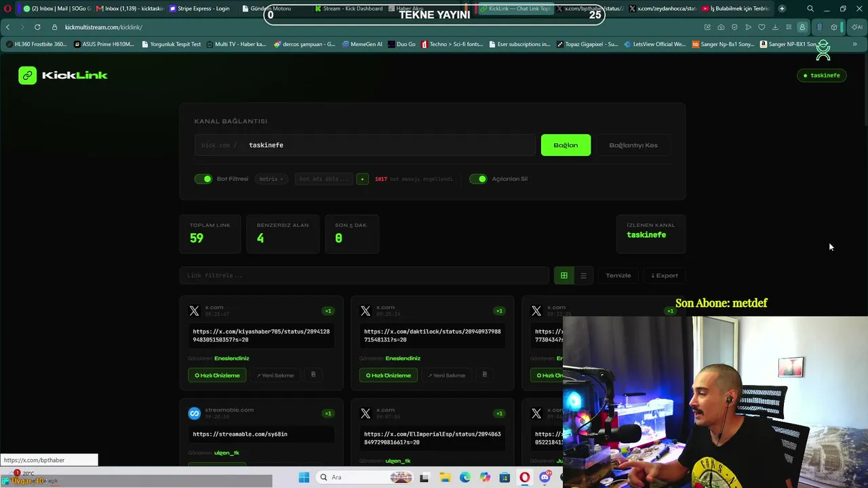Open the kiyashaber705 status URL

(261, 335)
